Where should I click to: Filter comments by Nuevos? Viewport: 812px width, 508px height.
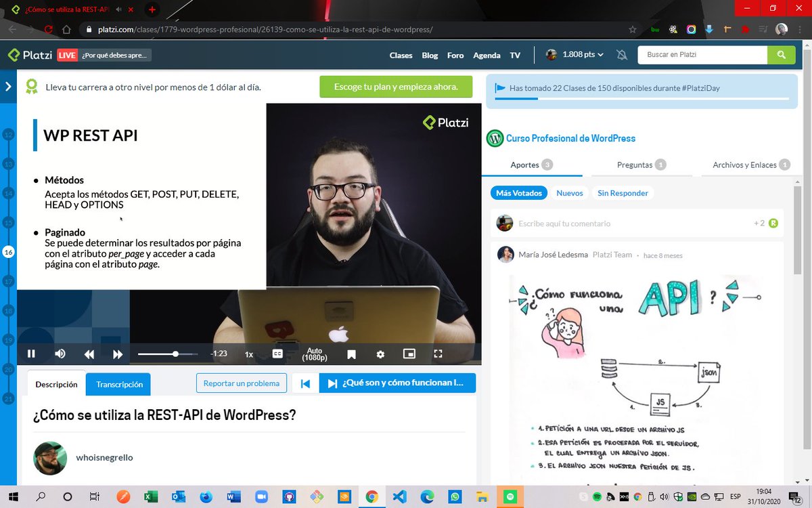click(570, 193)
